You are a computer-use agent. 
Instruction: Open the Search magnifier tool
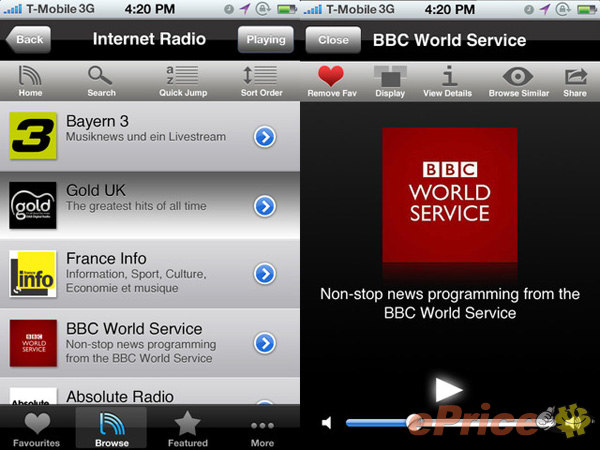point(101,81)
